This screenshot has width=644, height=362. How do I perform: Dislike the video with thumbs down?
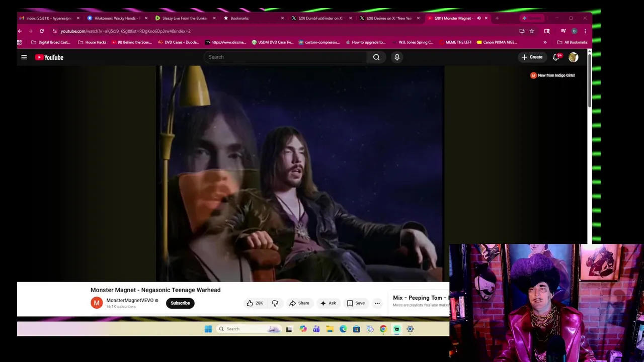(275, 303)
